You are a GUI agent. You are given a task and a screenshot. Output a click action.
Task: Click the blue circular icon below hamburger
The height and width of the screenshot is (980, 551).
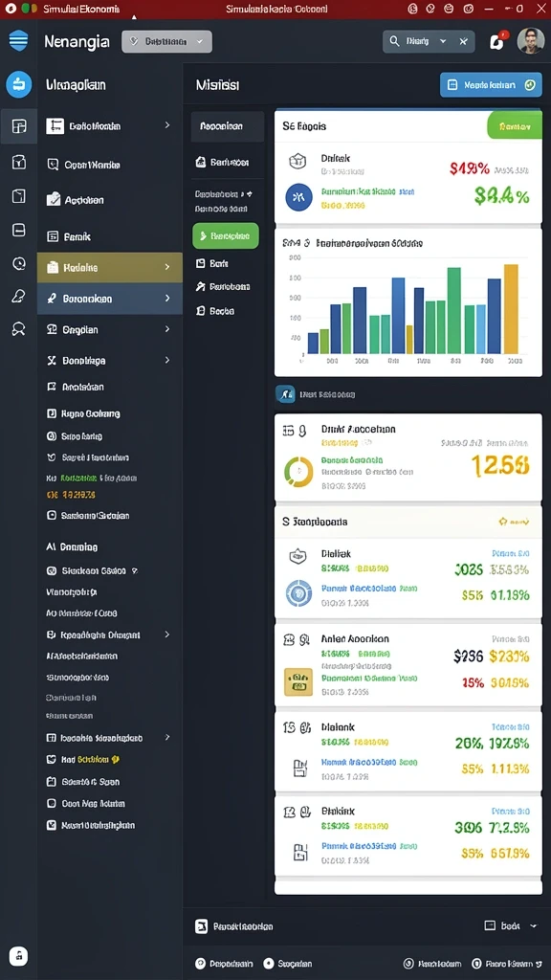point(19,84)
